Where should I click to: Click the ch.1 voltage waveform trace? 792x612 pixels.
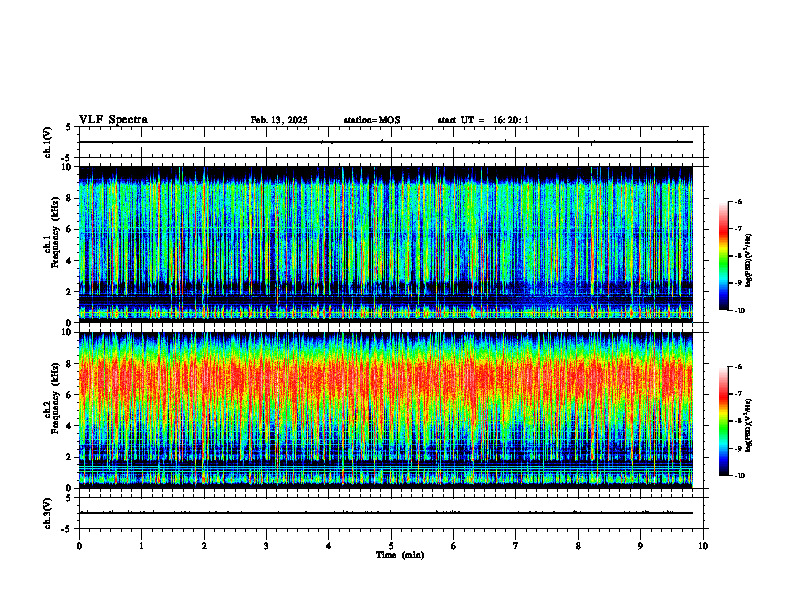click(x=386, y=142)
